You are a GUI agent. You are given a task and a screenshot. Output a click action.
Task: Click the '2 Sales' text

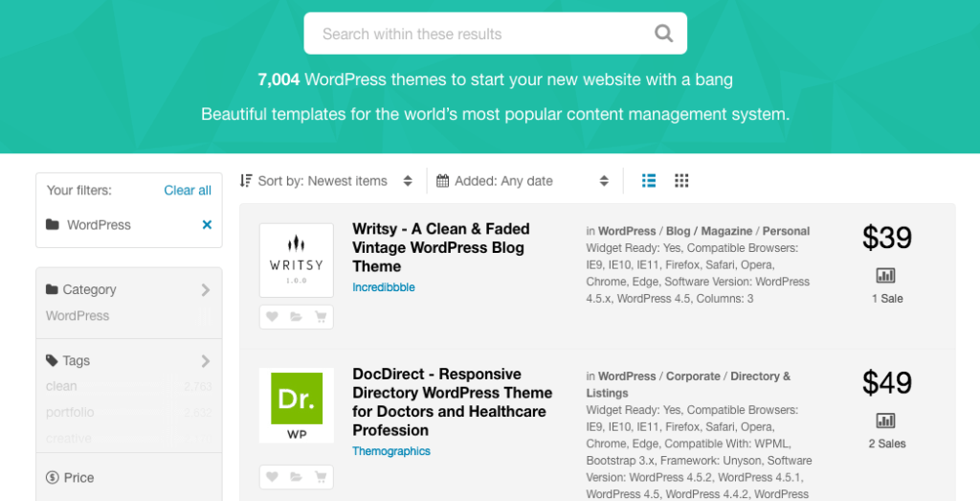887,444
